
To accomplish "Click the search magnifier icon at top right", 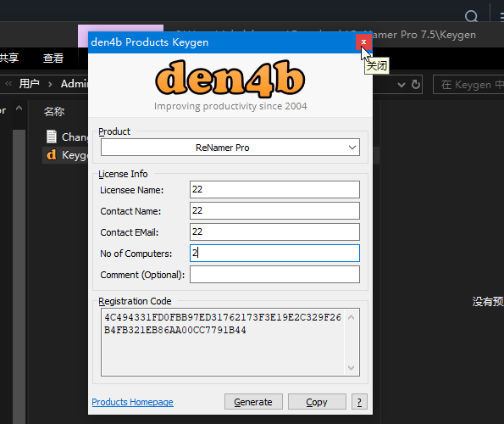I will click(471, 15).
